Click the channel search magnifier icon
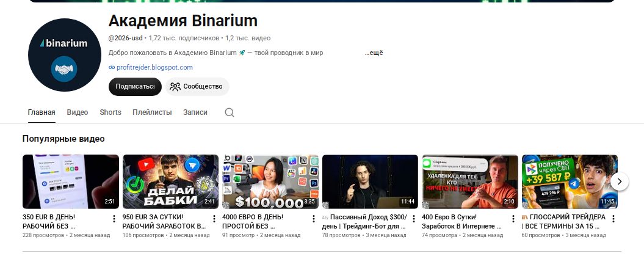This screenshot has width=644, height=256. point(229,112)
